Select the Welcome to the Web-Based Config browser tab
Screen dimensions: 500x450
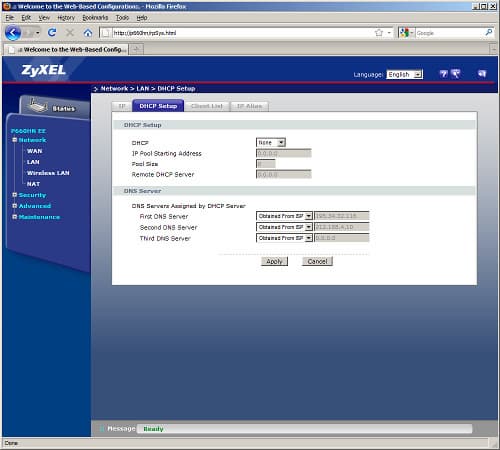pos(66,49)
